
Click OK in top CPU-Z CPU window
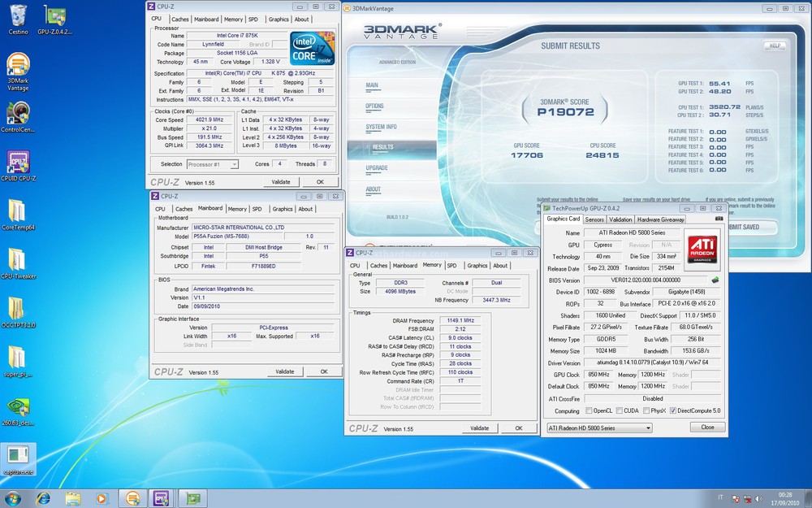pos(320,182)
